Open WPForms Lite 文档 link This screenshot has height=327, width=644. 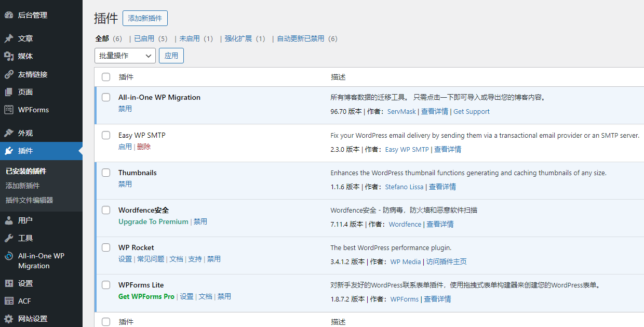tap(206, 296)
